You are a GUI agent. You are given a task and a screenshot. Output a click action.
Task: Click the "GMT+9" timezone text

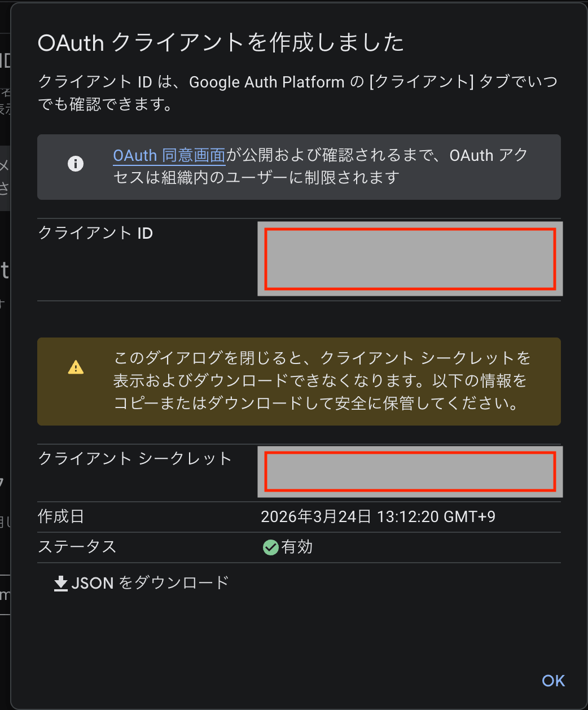(x=470, y=516)
